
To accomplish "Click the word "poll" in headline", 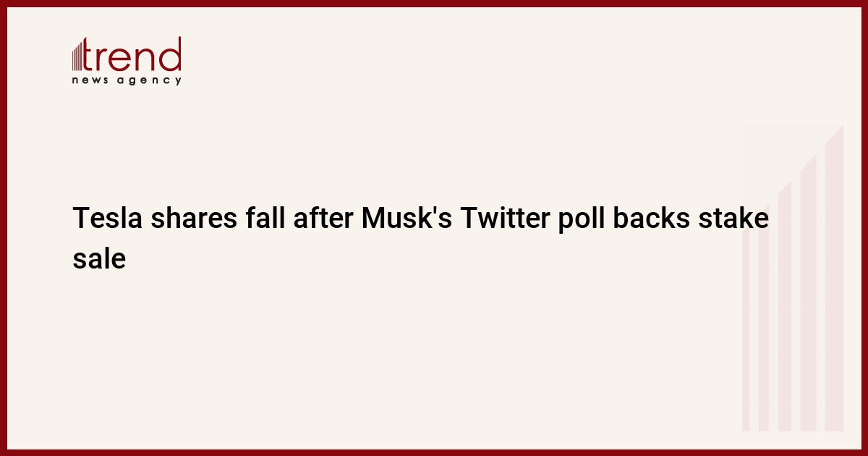I will point(584,219).
